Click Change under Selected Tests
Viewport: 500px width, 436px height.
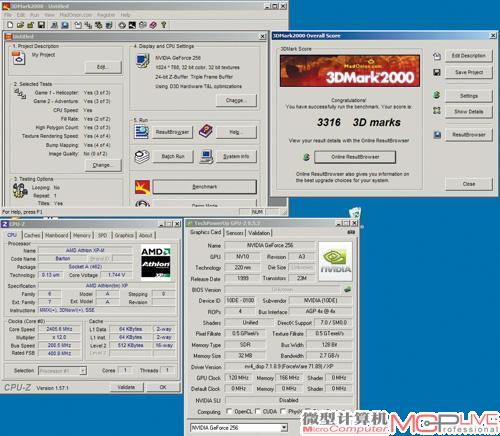coord(103,165)
